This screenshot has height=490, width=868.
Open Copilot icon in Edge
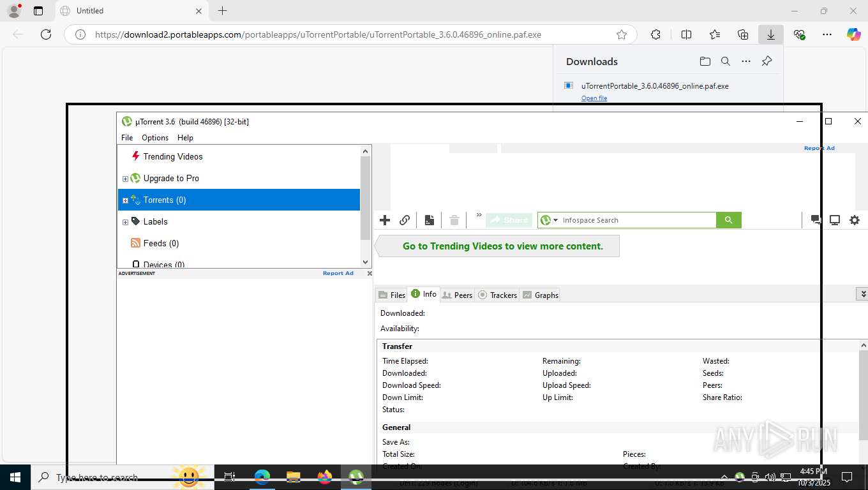854,34
